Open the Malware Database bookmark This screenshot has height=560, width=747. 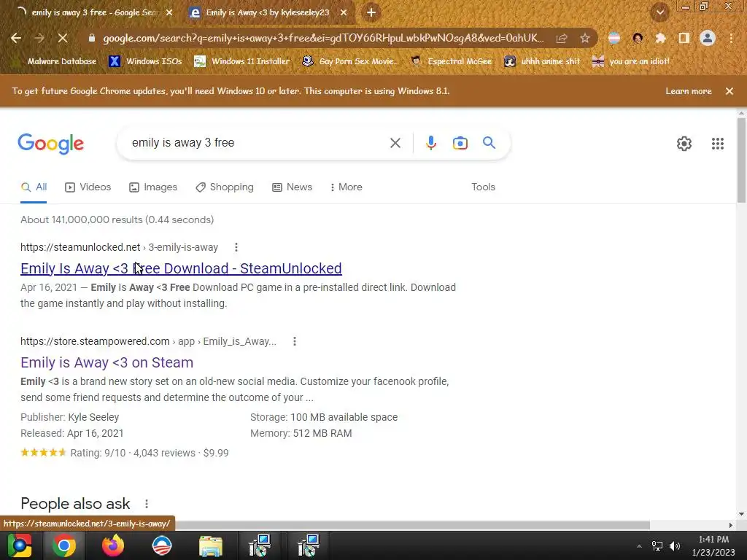coord(56,61)
